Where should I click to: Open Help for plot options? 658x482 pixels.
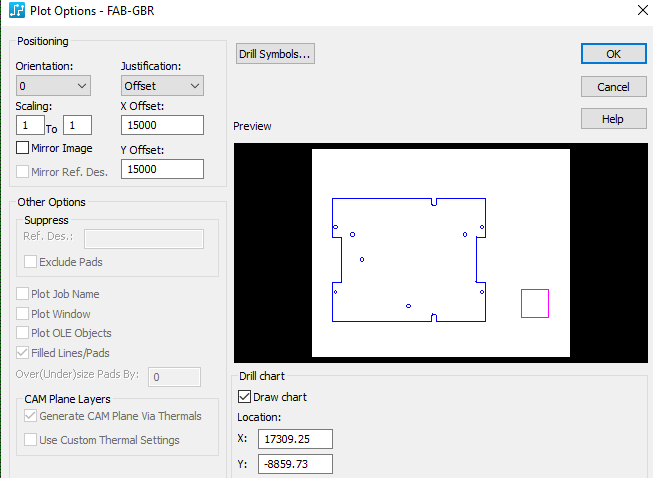613,119
